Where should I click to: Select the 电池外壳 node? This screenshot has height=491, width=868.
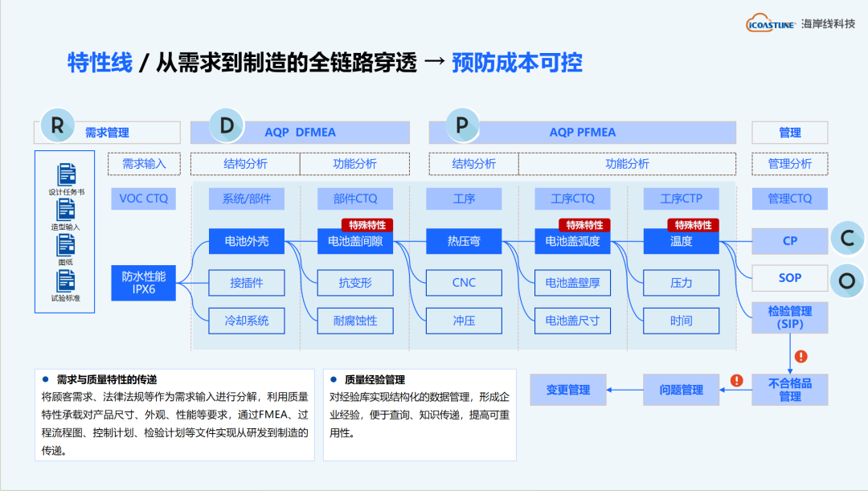(247, 241)
